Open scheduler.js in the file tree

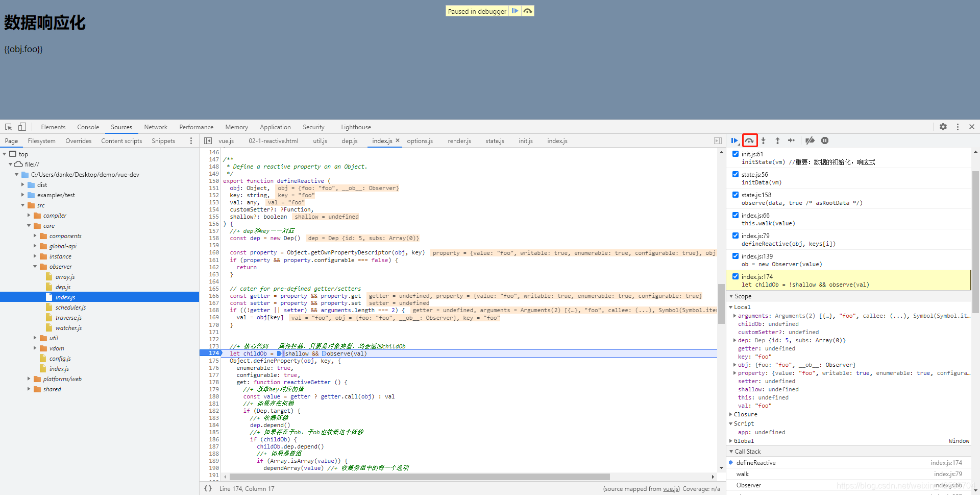70,308
